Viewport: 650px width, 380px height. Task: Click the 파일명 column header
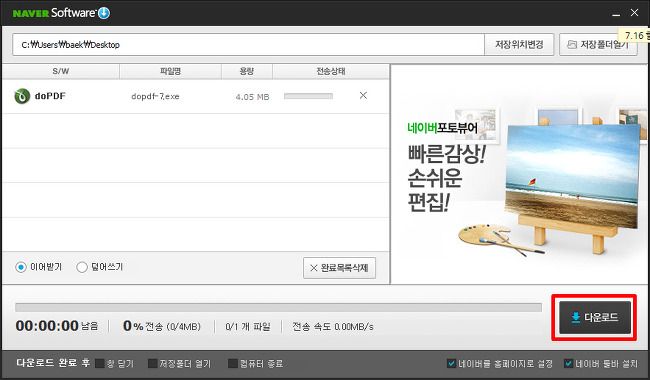[x=170, y=71]
